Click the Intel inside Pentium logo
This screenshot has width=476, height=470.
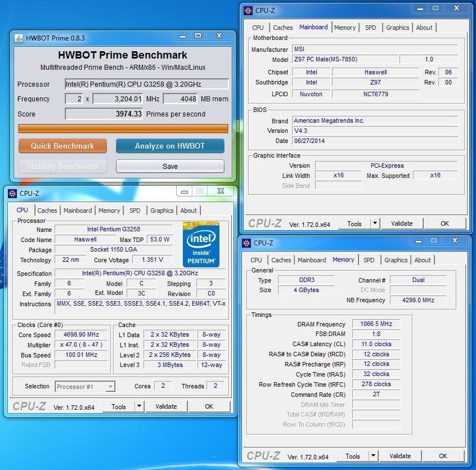pos(201,244)
